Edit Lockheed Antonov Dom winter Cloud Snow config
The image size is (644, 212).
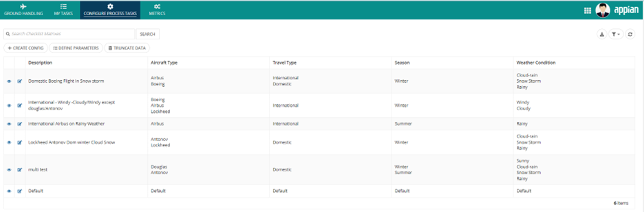20,143
